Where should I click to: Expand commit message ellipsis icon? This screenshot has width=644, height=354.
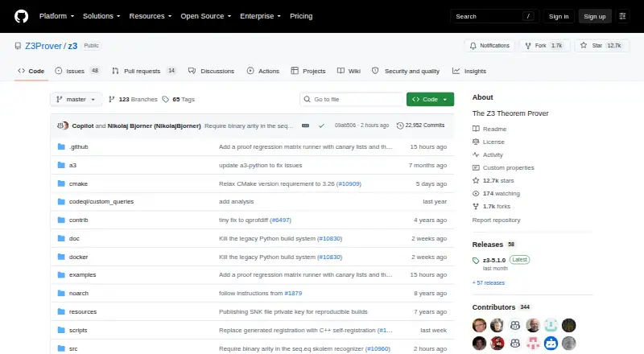tap(305, 126)
